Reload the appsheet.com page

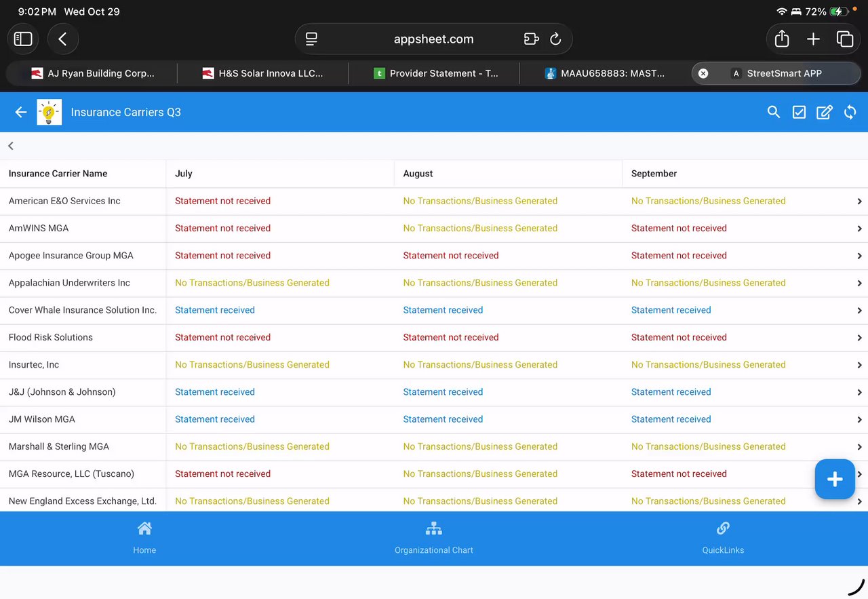click(555, 39)
